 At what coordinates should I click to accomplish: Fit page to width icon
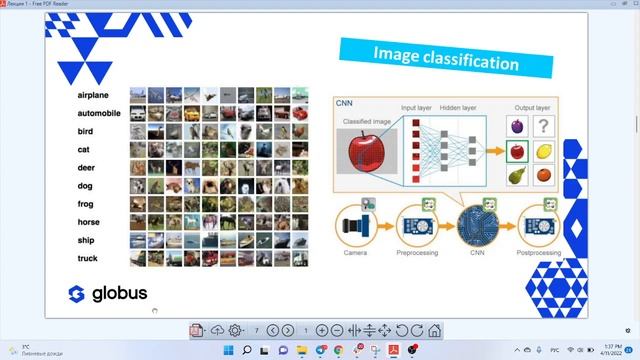(x=354, y=330)
